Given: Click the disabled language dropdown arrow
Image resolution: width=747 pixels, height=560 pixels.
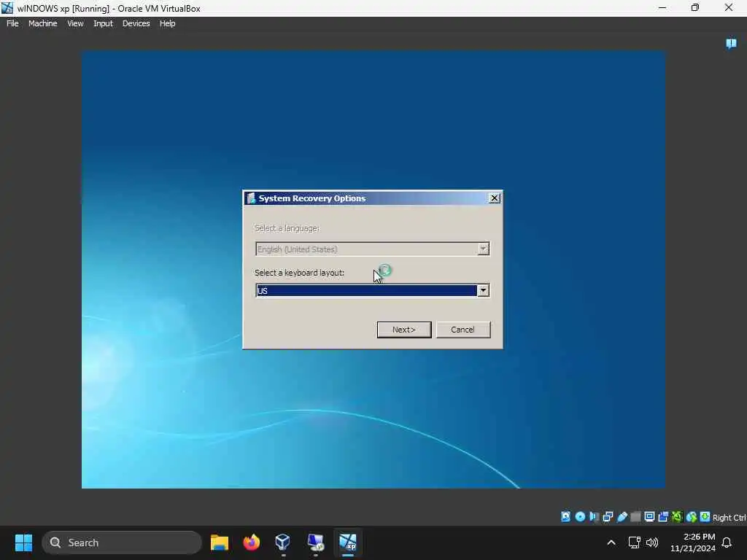Looking at the screenshot, I should pos(483,249).
